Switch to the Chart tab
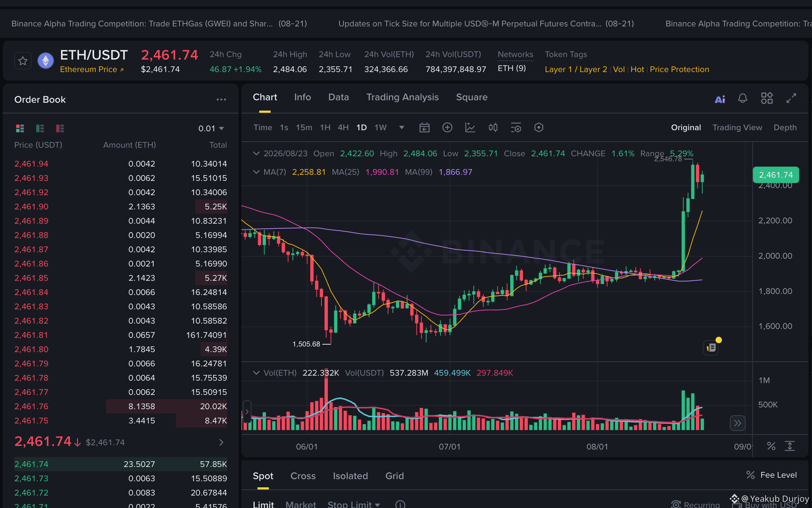The height and width of the screenshot is (508, 812). pos(265,97)
